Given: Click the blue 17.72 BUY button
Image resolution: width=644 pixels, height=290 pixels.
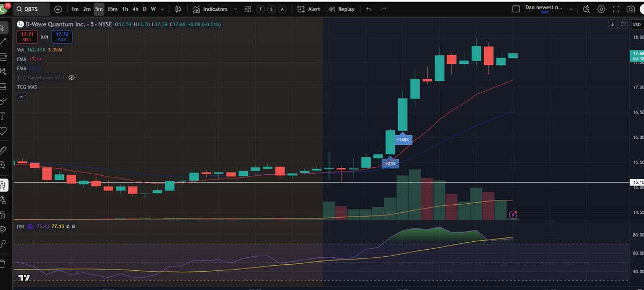Looking at the screenshot, I should pos(62,36).
